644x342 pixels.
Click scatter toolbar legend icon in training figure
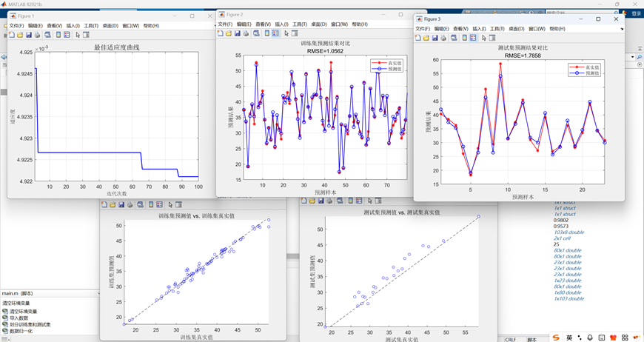(159, 204)
